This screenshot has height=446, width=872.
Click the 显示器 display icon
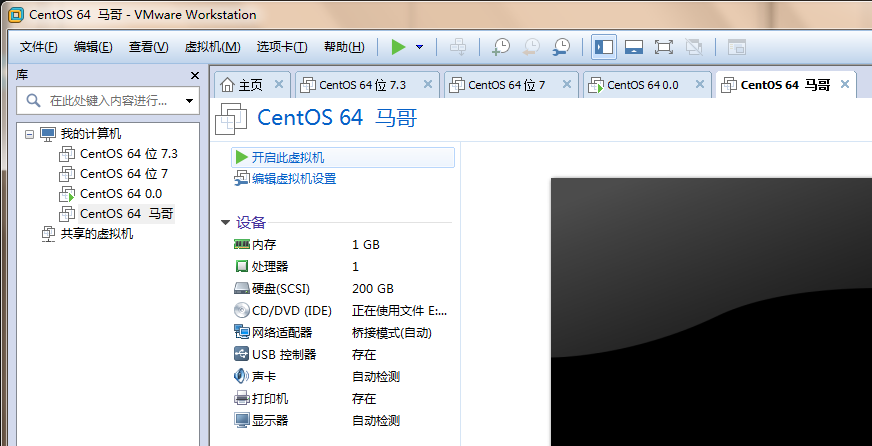point(242,420)
